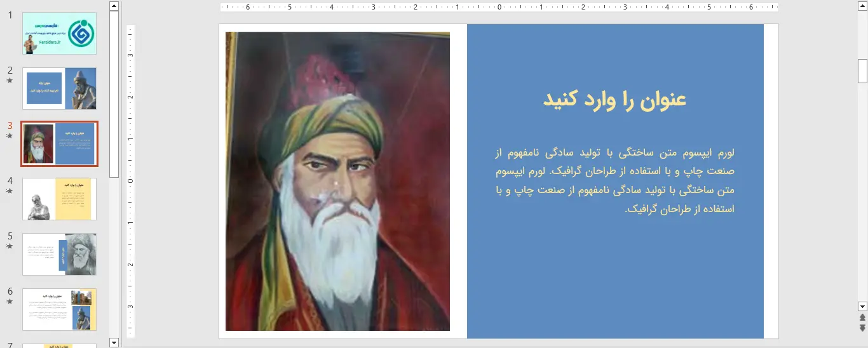Viewport: 868px width, 348px height.
Task: Select the partially visible slide 7 thumbnail
Action: click(x=60, y=346)
